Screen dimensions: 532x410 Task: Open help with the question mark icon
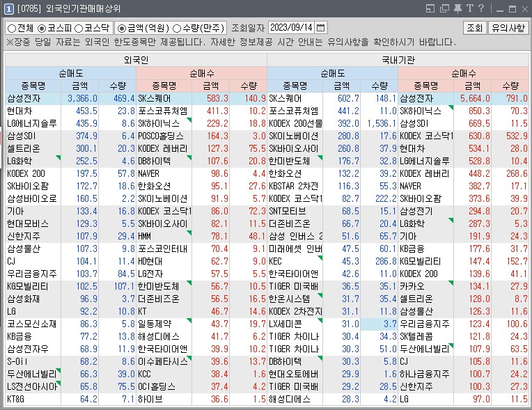[x=480, y=8]
